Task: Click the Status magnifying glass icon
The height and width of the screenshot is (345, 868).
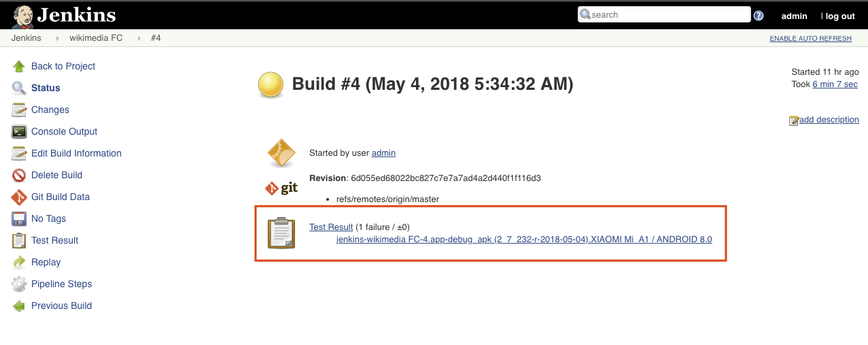Action: point(19,88)
